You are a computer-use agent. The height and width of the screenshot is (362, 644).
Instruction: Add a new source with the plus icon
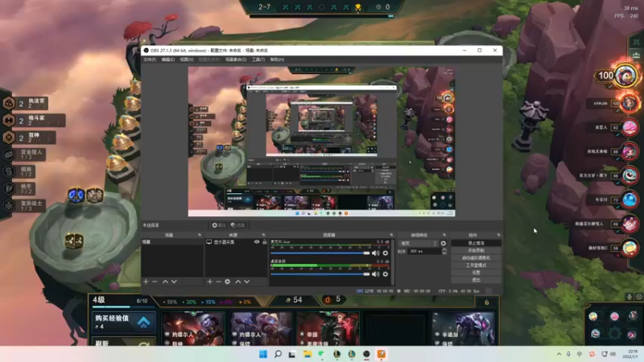coord(210,282)
